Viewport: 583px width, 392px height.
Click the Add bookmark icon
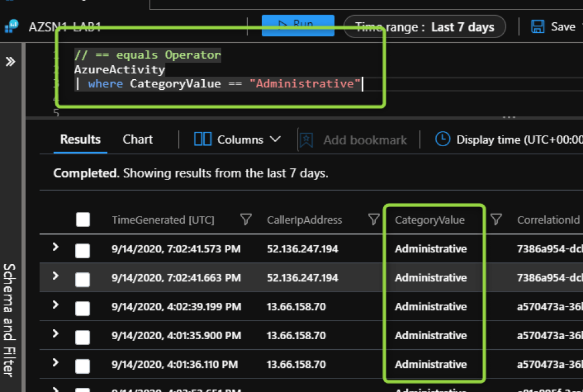(306, 140)
